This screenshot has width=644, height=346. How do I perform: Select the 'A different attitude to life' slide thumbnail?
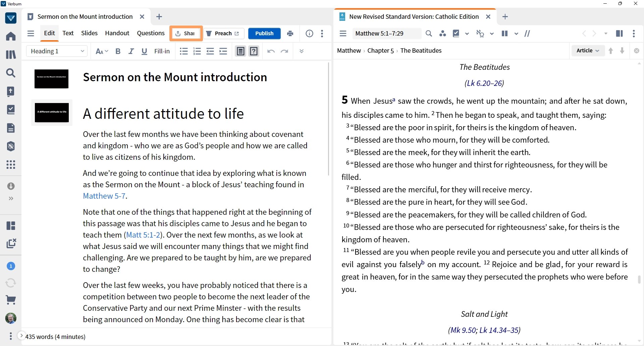[x=52, y=112]
